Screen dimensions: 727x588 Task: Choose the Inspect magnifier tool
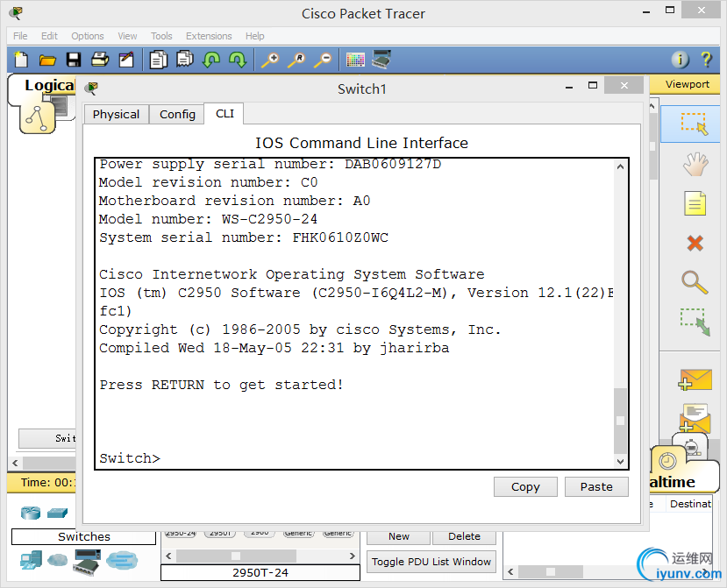(695, 282)
